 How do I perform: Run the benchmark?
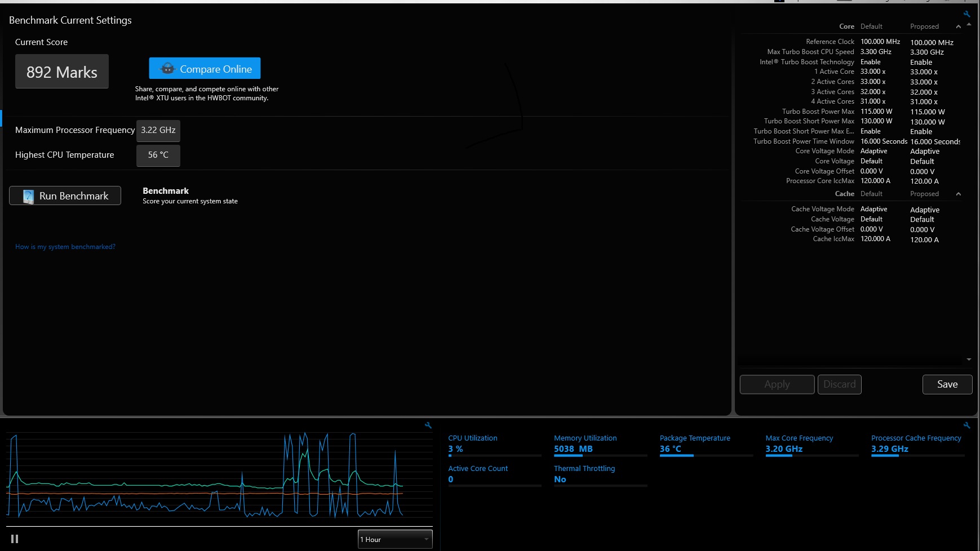click(65, 195)
